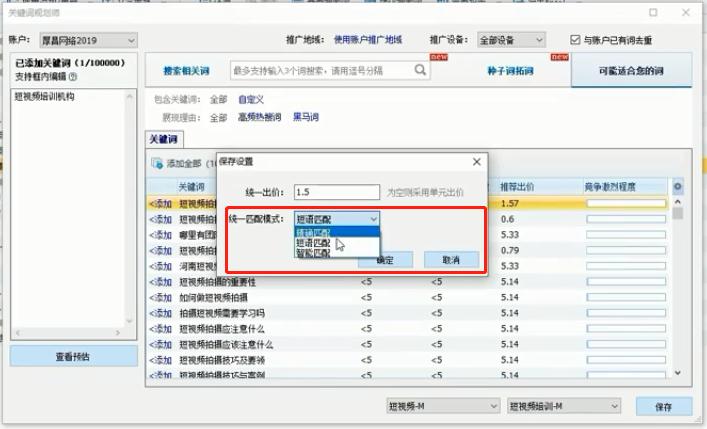Choose 短语匹配 in the open dropdown list
Viewport: 707px width, 429px height.
[x=337, y=243]
